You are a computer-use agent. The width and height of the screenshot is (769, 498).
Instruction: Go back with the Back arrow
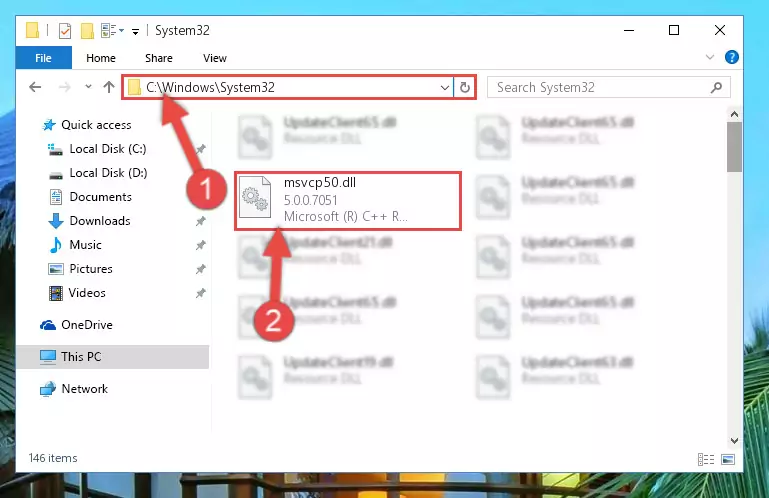click(x=35, y=87)
